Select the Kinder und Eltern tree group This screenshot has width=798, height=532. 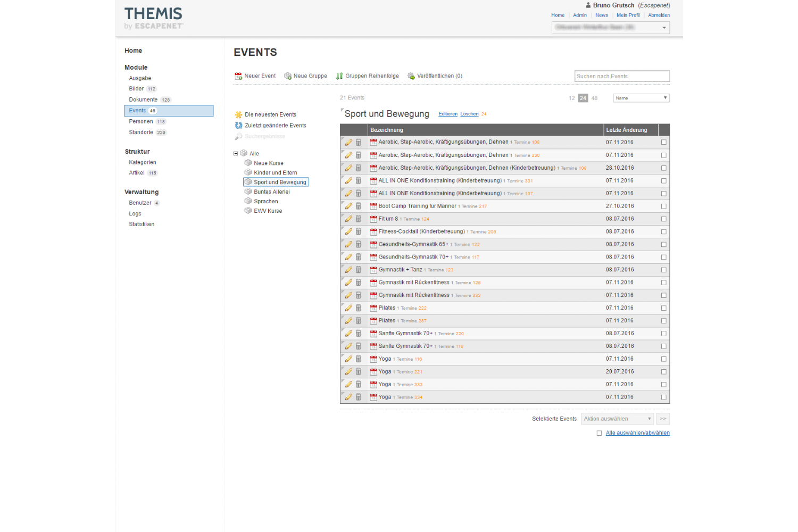click(x=275, y=173)
